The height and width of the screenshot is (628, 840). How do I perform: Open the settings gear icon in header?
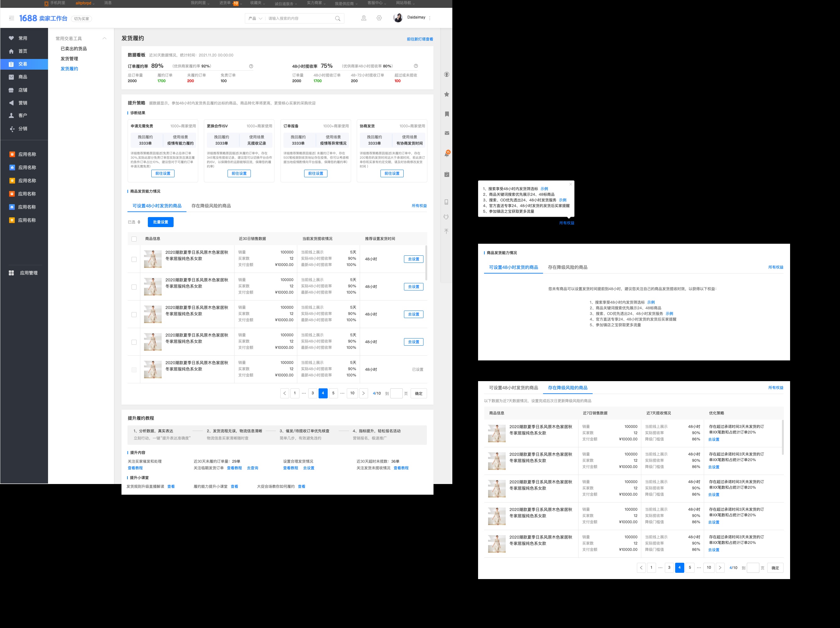[379, 18]
